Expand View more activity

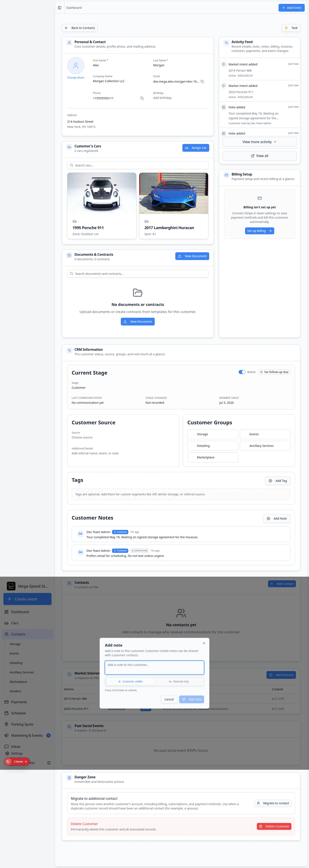(259, 142)
